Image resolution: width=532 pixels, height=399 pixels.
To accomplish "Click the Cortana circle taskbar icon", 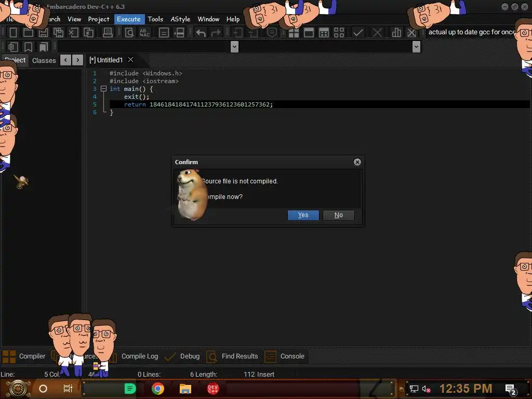I will click(43, 389).
